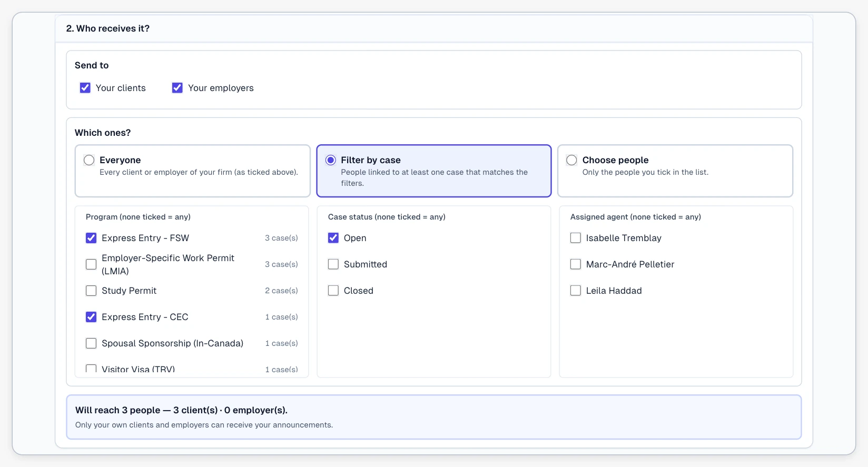Tick Spousal Sponsorship (In-Canada) checkbox
Screen dimensions: 868x467
pyautogui.click(x=91, y=343)
